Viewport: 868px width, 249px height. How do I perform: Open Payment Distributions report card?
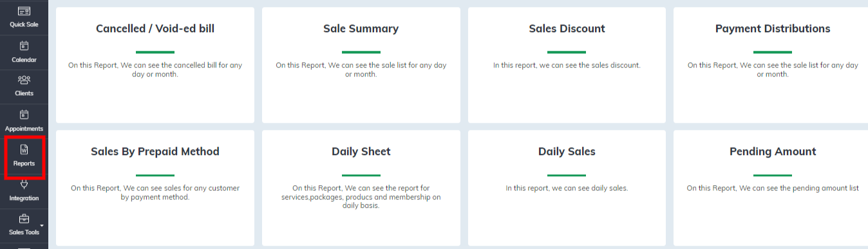[771, 65]
